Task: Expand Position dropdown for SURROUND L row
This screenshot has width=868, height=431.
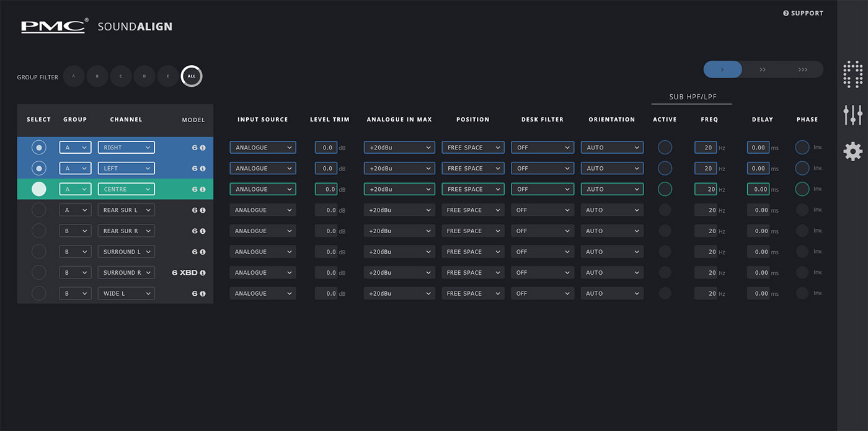Action: (472, 252)
